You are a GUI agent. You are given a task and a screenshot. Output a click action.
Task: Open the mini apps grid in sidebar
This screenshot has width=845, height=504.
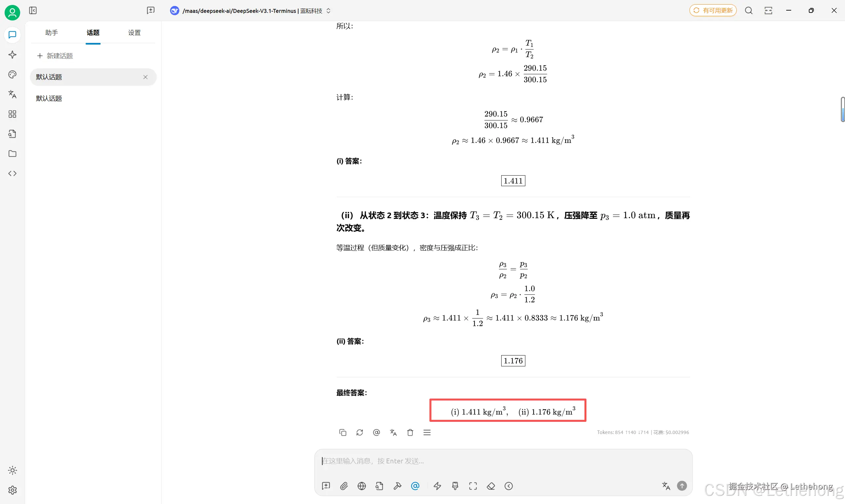click(x=12, y=115)
